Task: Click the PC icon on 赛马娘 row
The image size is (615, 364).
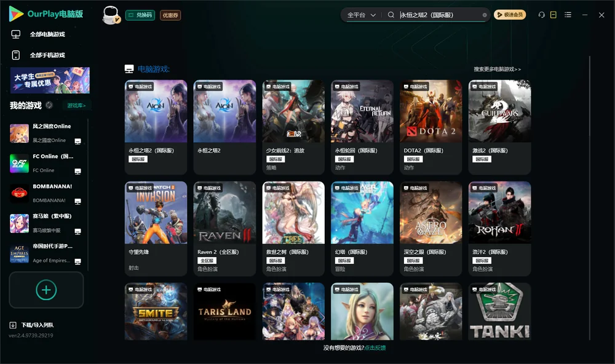Action: click(77, 231)
